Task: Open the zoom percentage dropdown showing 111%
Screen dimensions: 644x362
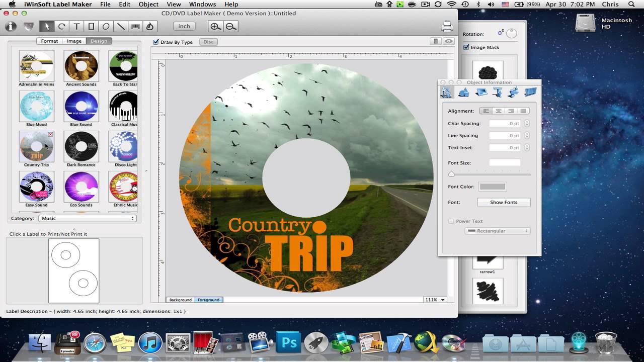Action: pos(434,299)
